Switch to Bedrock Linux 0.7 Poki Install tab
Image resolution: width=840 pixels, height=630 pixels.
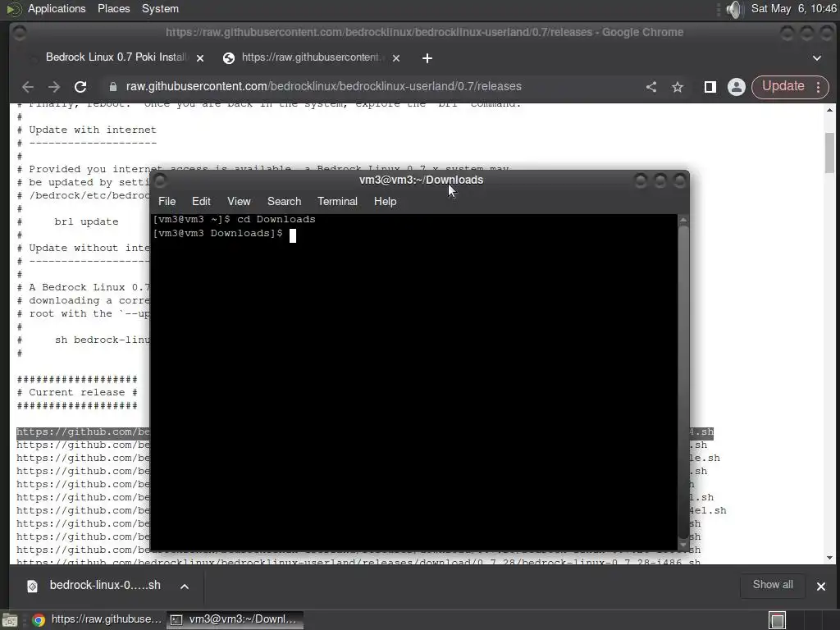point(116,57)
